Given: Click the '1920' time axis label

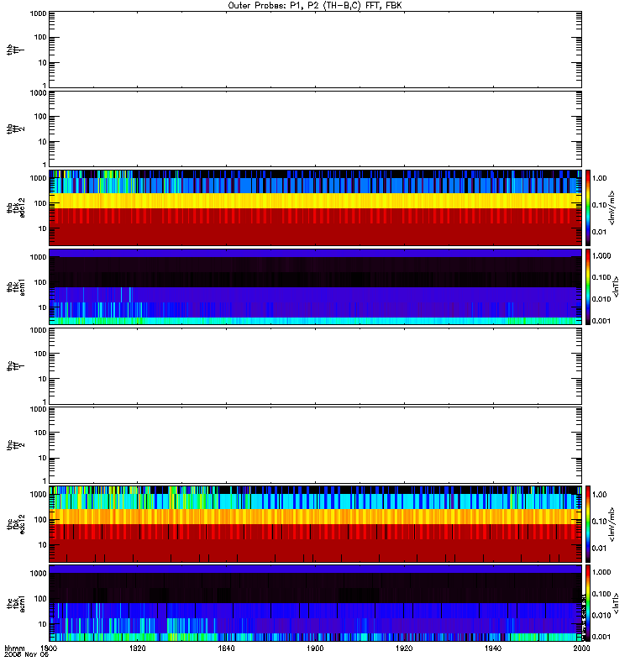Looking at the screenshot, I should click(x=404, y=648).
